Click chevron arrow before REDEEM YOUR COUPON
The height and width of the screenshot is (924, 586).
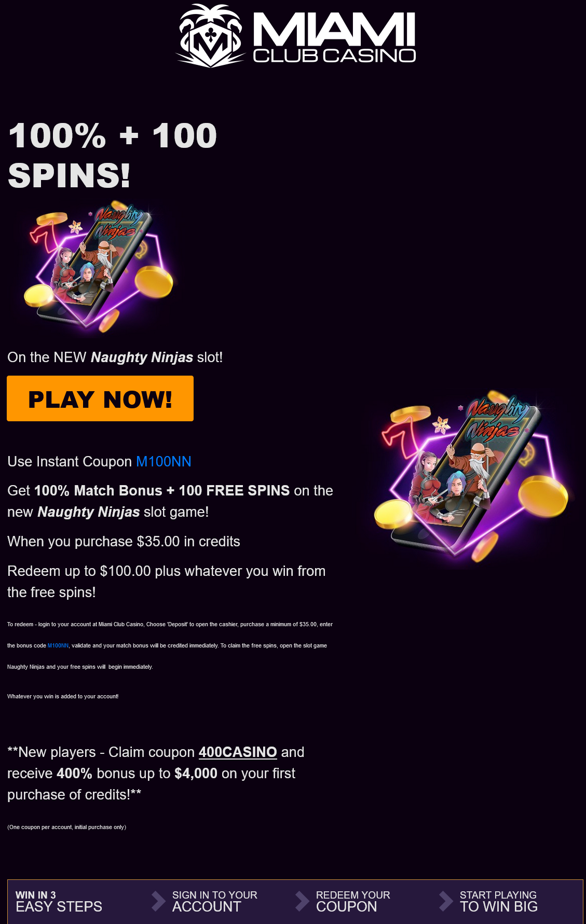tap(302, 901)
